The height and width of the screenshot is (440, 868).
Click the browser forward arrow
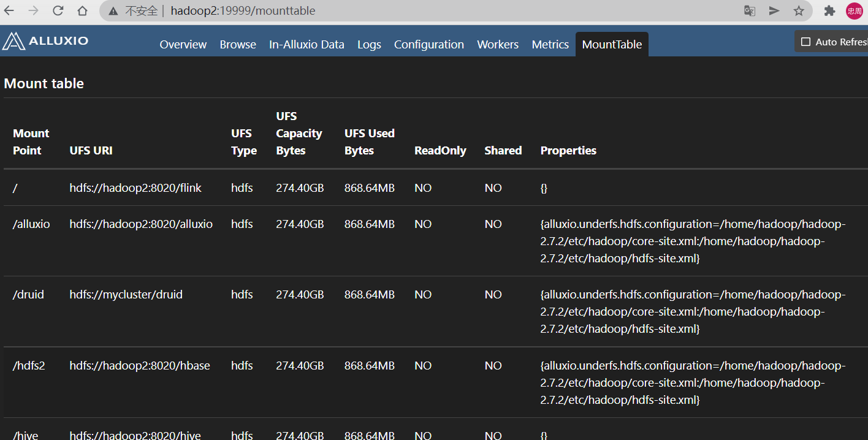[33, 10]
